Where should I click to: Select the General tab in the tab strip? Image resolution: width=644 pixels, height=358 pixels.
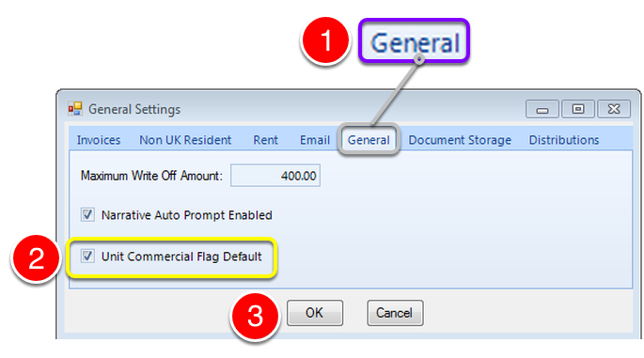click(x=369, y=140)
